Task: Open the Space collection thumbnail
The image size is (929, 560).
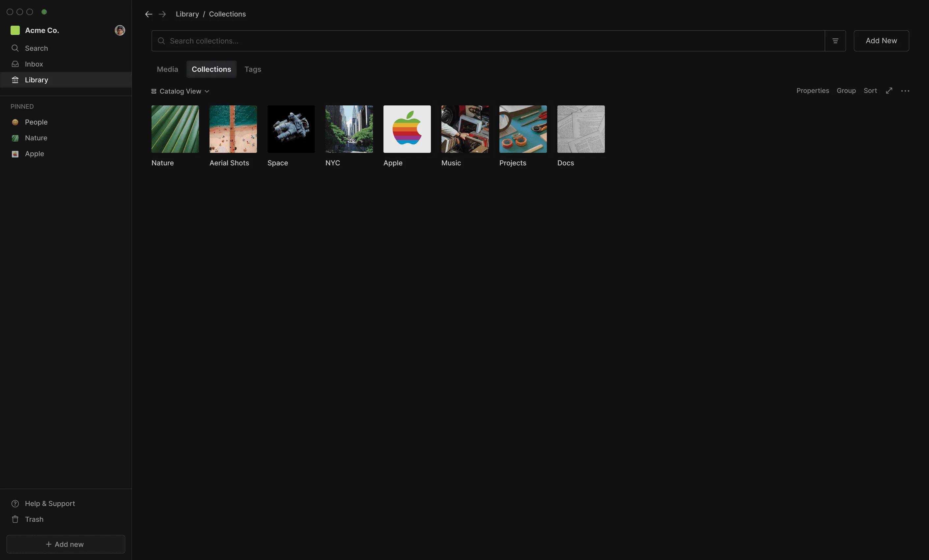Action: pos(291,129)
